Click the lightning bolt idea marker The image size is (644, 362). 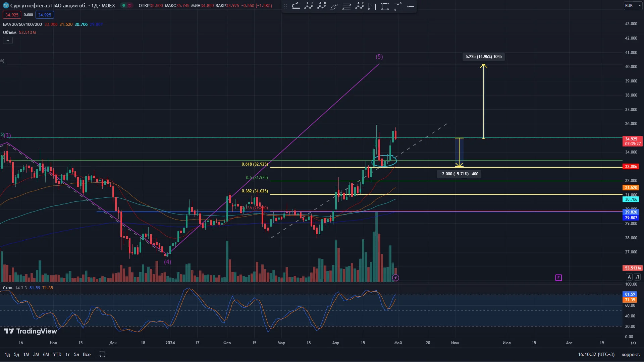395,278
